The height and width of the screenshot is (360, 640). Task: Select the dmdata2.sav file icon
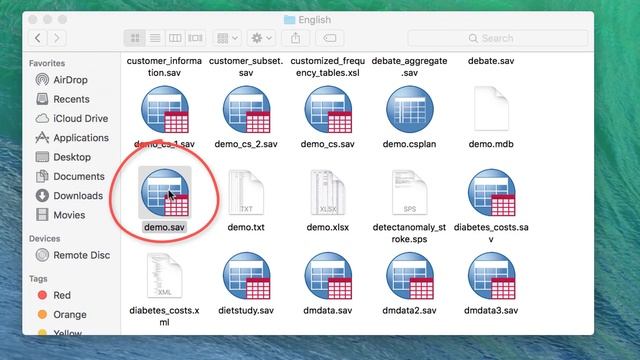[x=410, y=276]
